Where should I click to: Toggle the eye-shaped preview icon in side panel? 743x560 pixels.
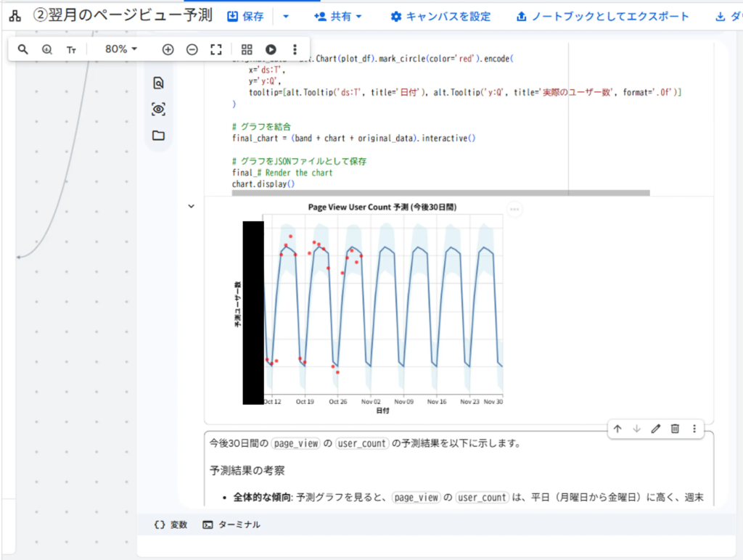[x=158, y=110]
